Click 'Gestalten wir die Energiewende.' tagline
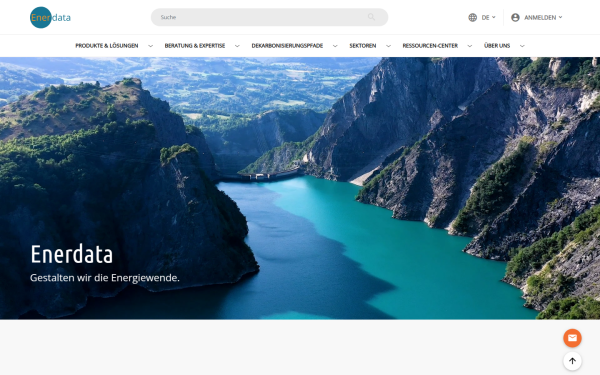This screenshot has height=375, width=600. (104, 278)
